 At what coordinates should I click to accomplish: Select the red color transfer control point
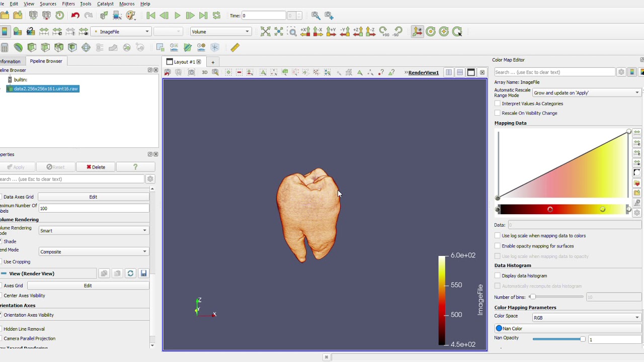tap(550, 210)
